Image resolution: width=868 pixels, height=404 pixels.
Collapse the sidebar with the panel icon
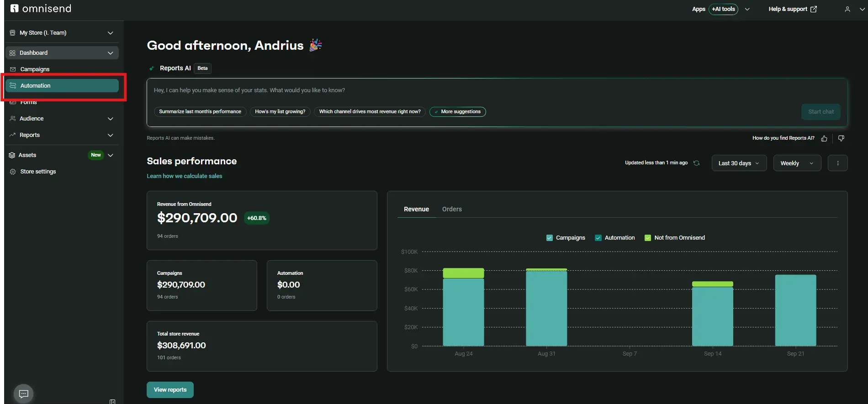(x=112, y=402)
